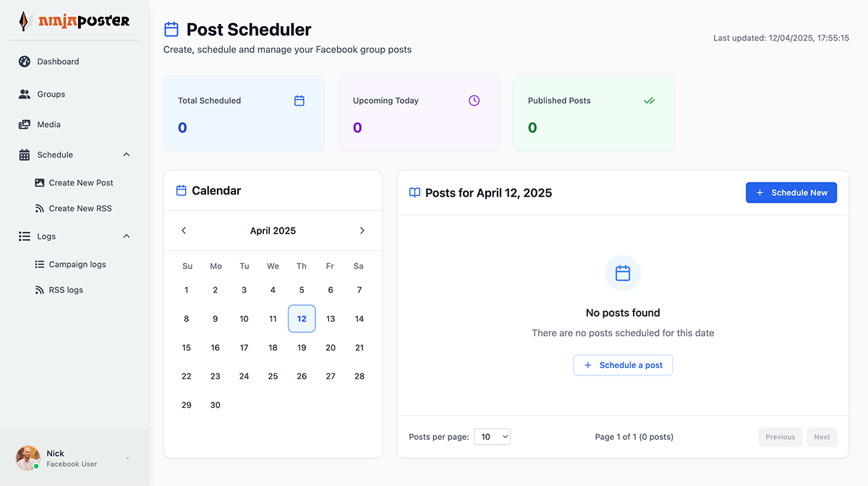This screenshot has height=486, width=868.
Task: Go to previous month in calendar
Action: tap(184, 231)
